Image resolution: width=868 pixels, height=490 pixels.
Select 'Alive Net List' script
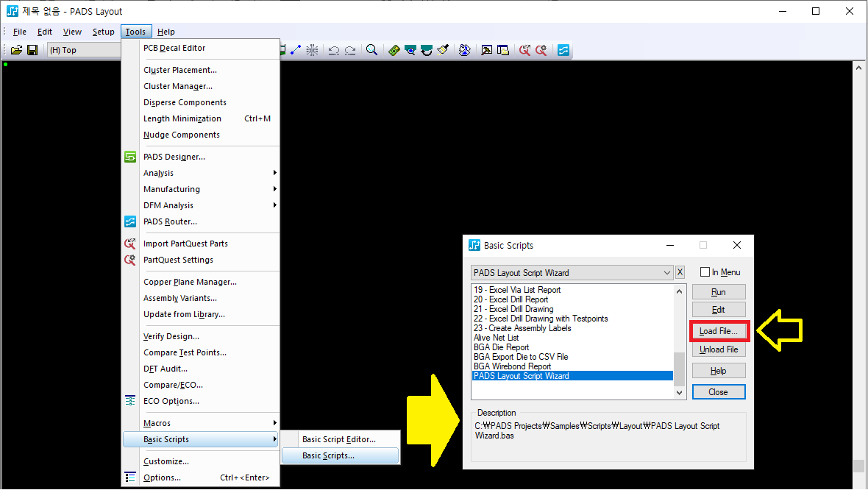pyautogui.click(x=572, y=338)
